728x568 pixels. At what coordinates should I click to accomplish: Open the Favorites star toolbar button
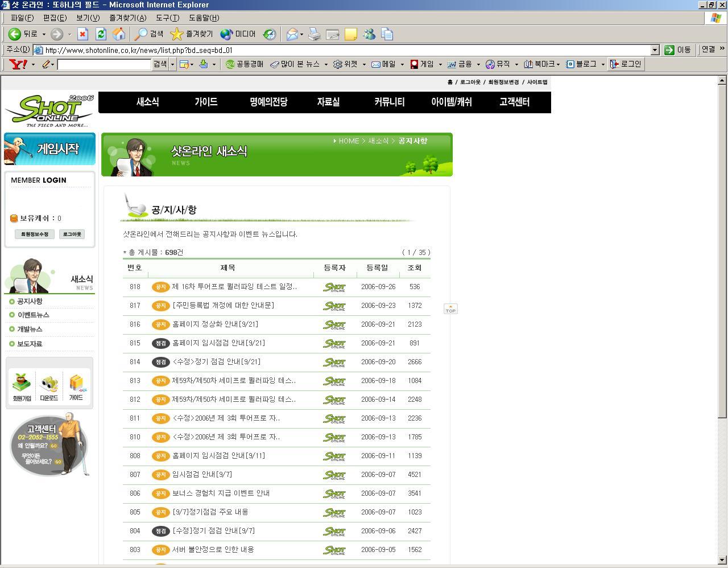(192, 34)
